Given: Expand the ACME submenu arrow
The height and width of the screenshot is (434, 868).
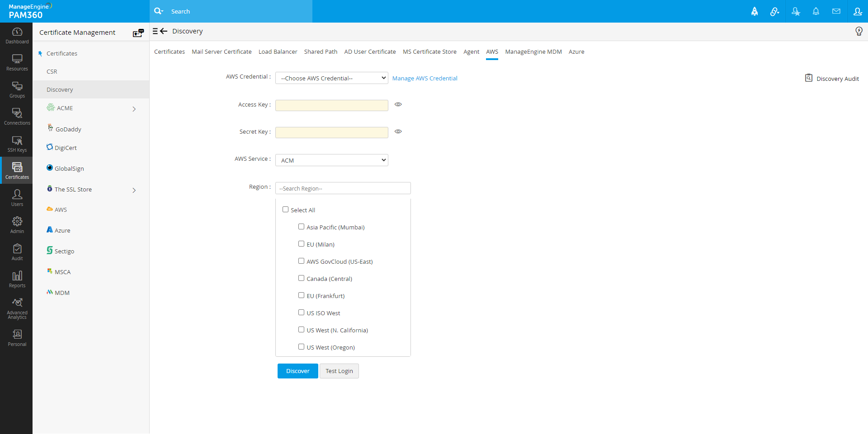Looking at the screenshot, I should (134, 109).
